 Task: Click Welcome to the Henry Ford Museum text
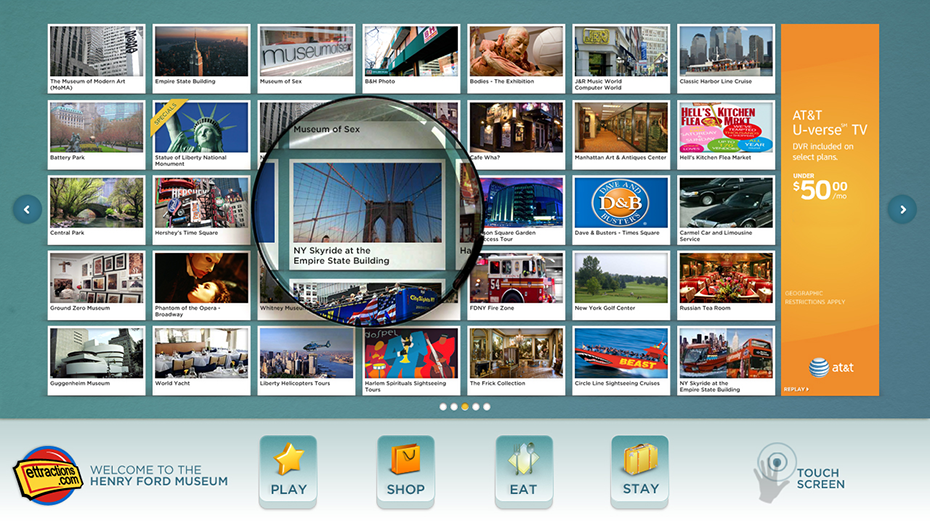click(x=159, y=476)
